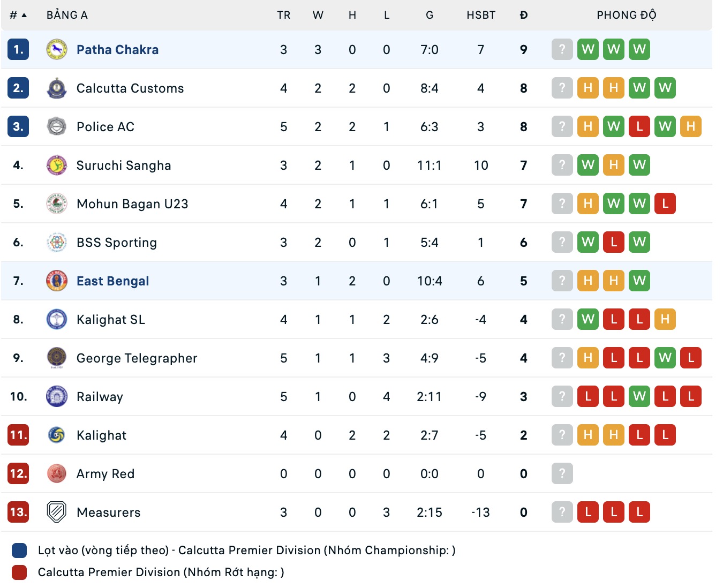Select the Patha Chakra team crest

(x=56, y=49)
